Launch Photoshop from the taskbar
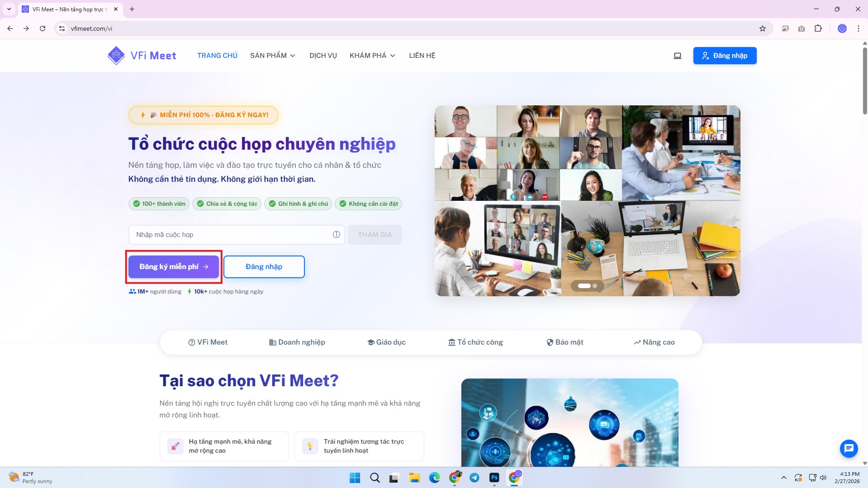This screenshot has width=868, height=488. click(494, 478)
